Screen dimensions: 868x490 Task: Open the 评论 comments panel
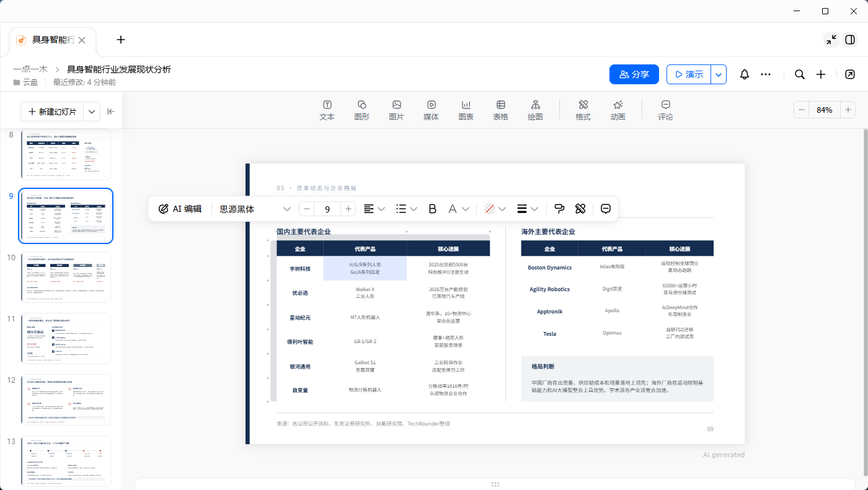point(665,110)
